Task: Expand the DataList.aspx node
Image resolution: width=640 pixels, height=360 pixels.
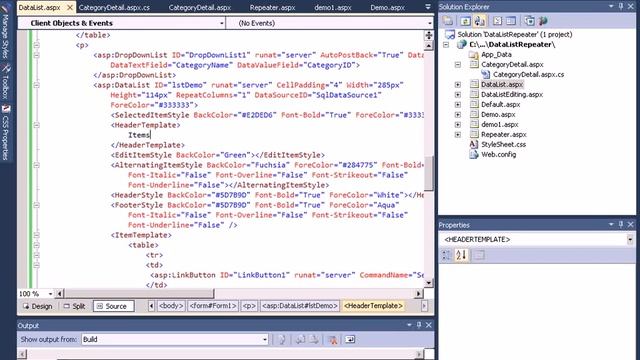Action: coord(458,84)
